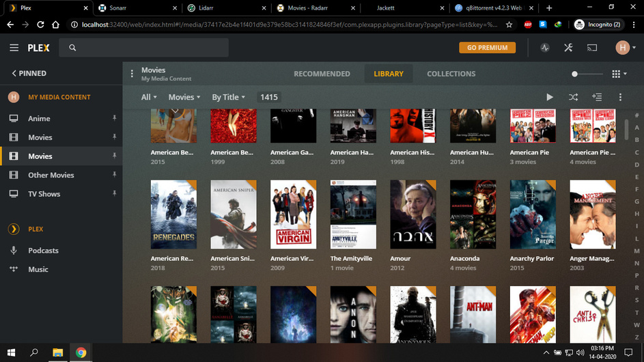This screenshot has height=362, width=644.
Task: Click the Add to playlist icon
Action: [597, 98]
